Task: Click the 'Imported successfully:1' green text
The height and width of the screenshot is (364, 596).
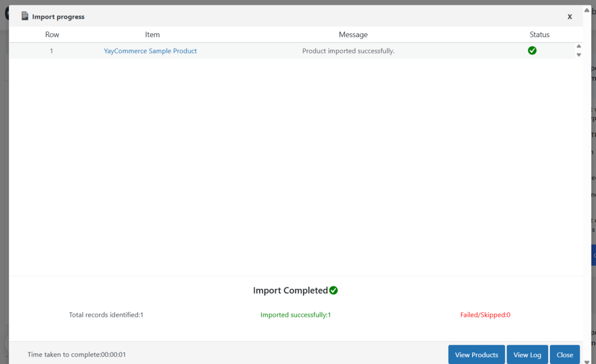Action: click(296, 315)
